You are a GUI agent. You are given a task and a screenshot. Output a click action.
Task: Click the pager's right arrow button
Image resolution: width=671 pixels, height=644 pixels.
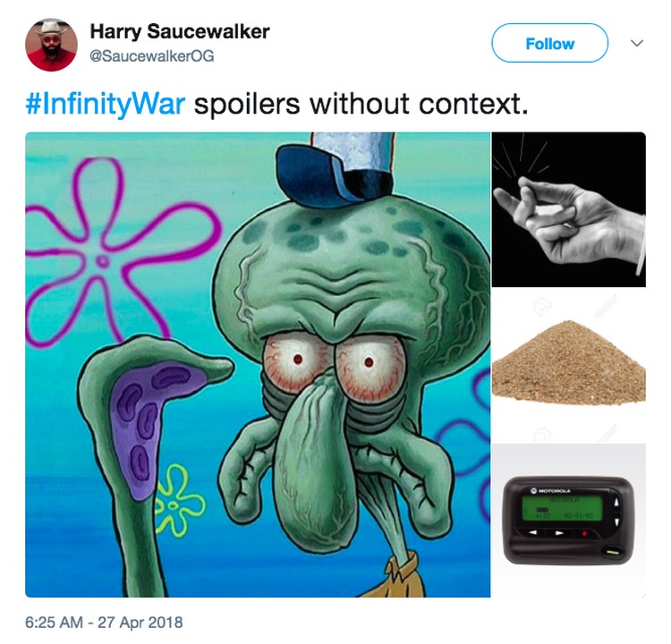[x=560, y=533]
